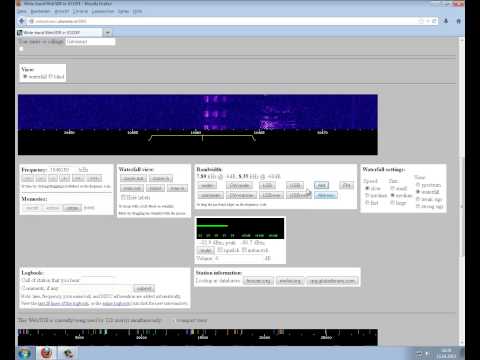Select the USB mode button
This screenshot has width=480, height=360.
coord(295,185)
